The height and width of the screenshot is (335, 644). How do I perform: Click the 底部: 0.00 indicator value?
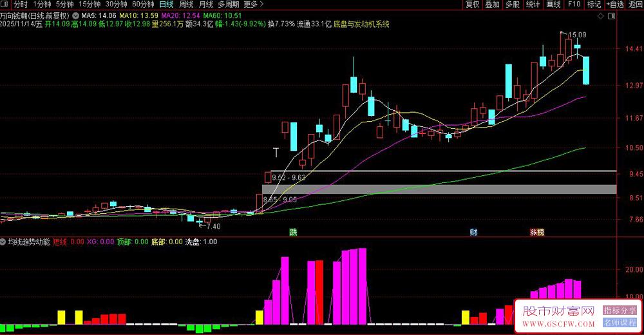[x=167, y=242]
